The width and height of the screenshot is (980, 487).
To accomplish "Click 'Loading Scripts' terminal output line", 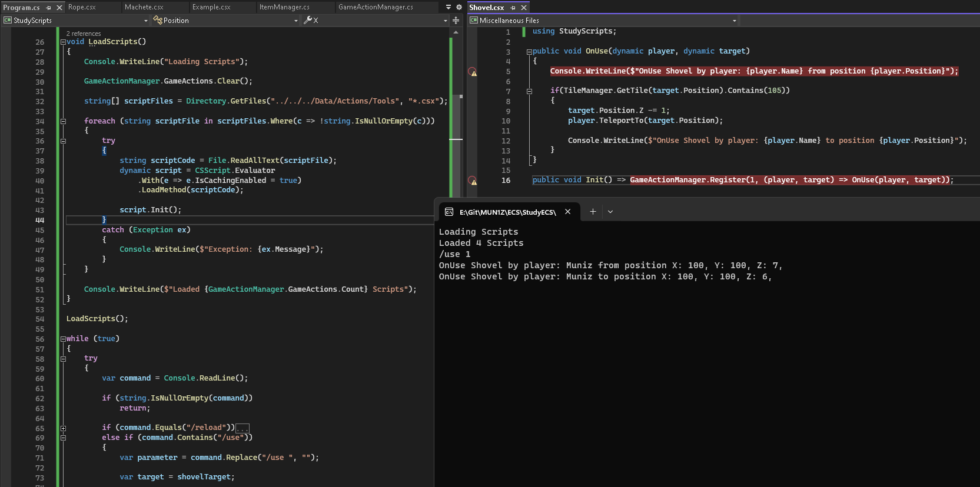I will [479, 232].
